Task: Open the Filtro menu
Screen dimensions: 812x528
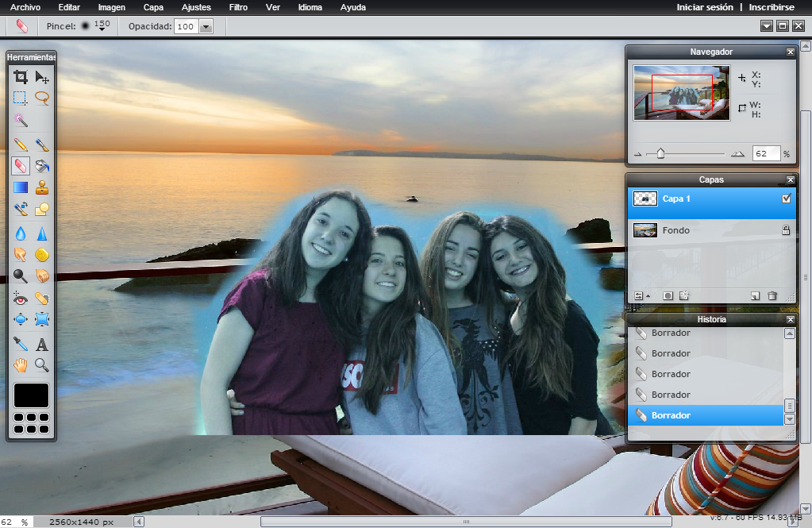Action: point(238,7)
